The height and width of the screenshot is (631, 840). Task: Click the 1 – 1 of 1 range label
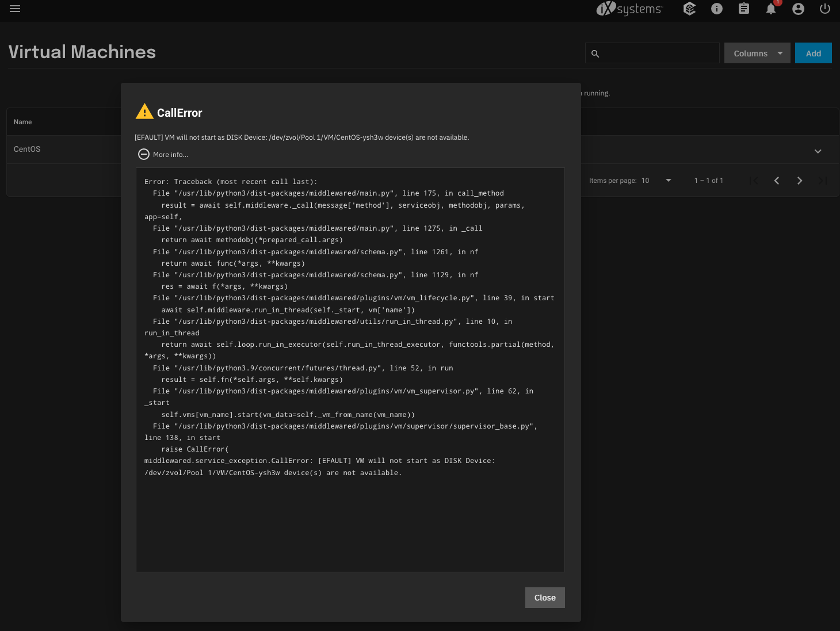click(709, 181)
